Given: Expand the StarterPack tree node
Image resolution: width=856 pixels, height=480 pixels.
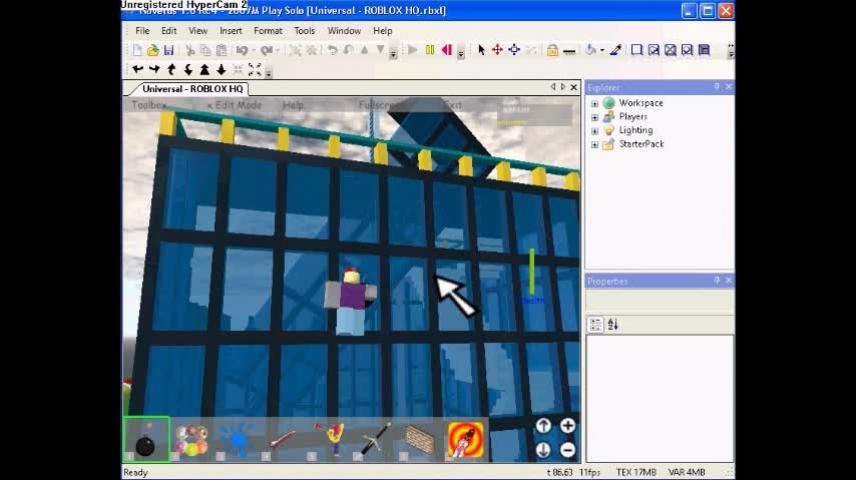Looking at the screenshot, I should pyautogui.click(x=595, y=145).
